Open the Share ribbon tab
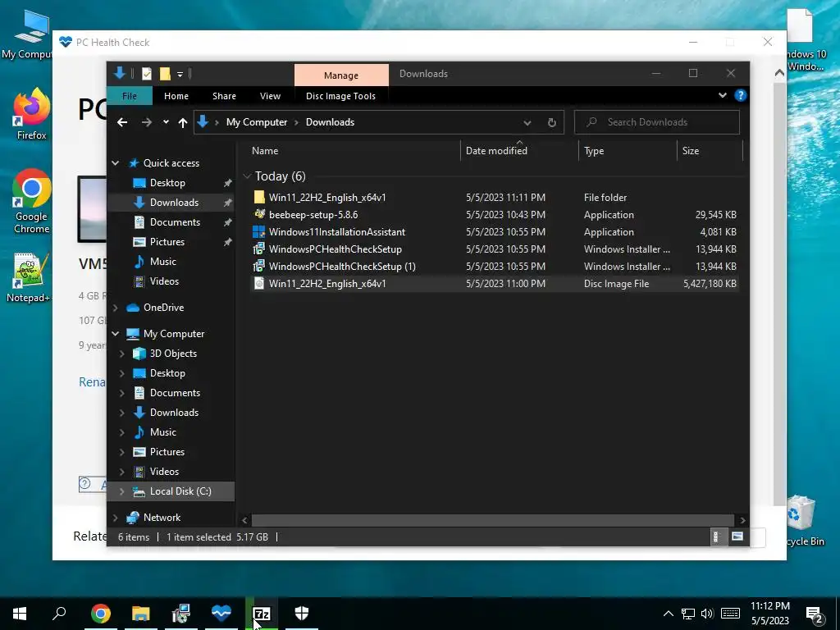840x630 pixels. pos(224,96)
